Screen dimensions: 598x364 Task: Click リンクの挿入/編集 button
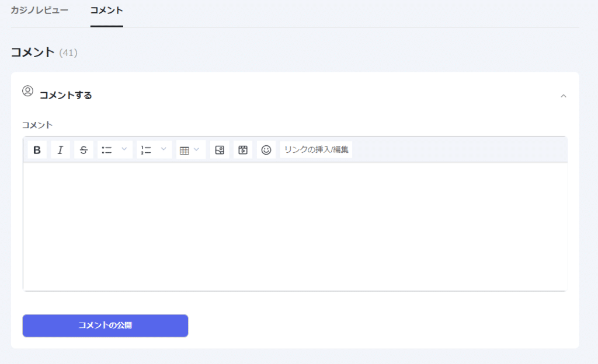point(316,150)
